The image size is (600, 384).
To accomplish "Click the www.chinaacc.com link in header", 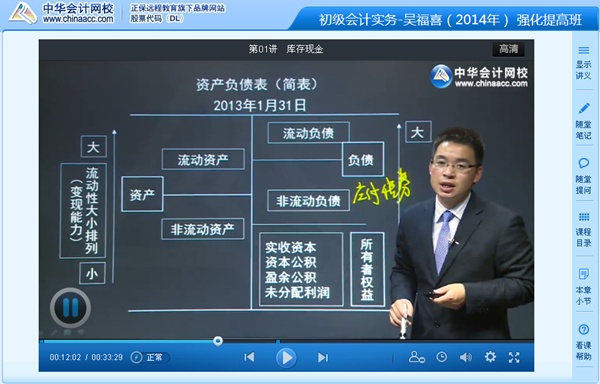I will click(78, 19).
